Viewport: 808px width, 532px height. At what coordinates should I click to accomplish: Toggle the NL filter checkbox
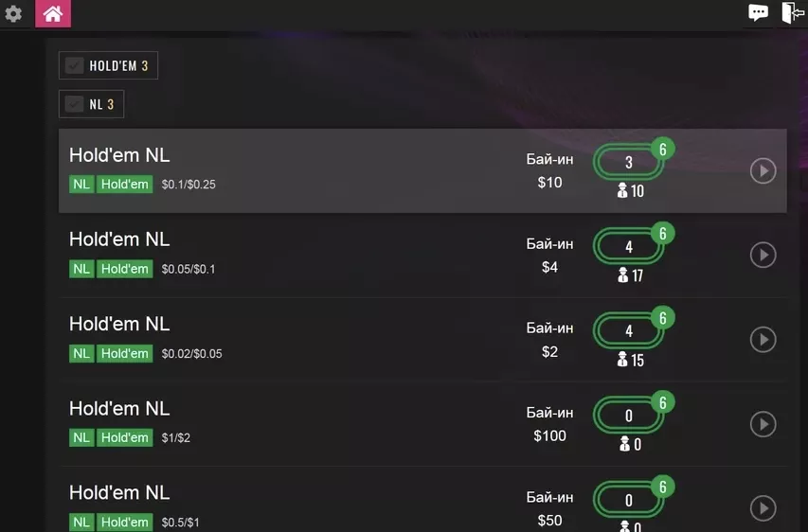click(x=74, y=104)
